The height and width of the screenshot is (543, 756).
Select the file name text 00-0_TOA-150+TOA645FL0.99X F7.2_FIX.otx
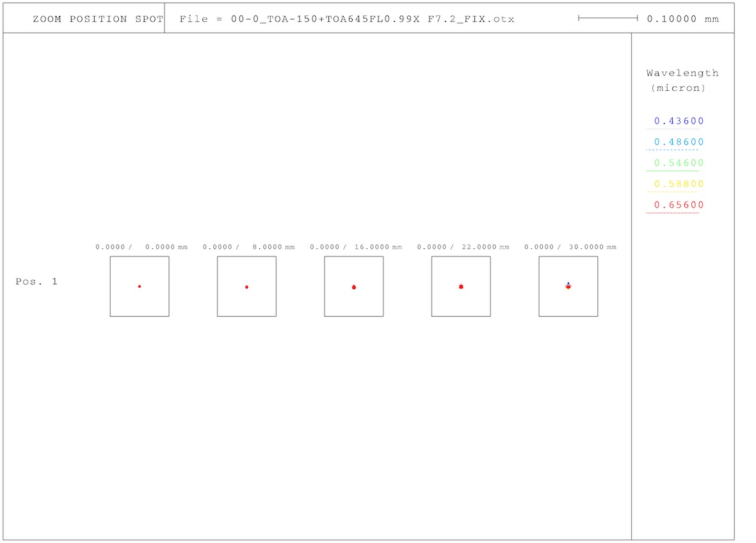click(373, 19)
